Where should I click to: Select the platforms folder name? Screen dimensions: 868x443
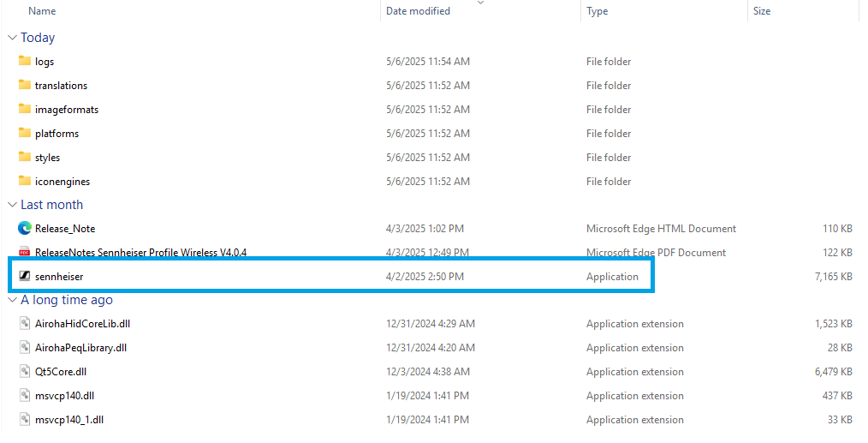tap(56, 134)
